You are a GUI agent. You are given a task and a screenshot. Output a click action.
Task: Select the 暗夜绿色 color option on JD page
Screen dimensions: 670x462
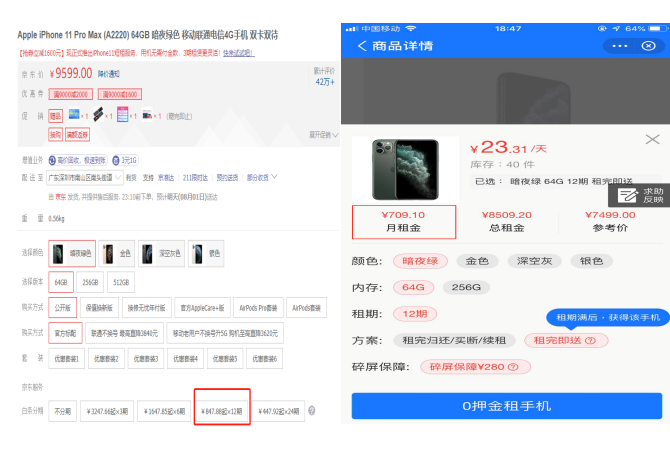pyautogui.click(x=72, y=253)
